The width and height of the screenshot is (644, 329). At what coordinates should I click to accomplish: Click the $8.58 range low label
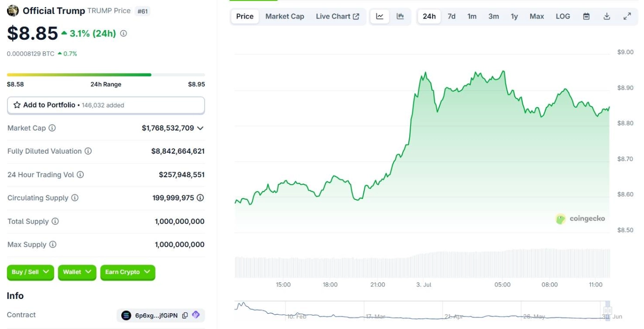tap(15, 84)
